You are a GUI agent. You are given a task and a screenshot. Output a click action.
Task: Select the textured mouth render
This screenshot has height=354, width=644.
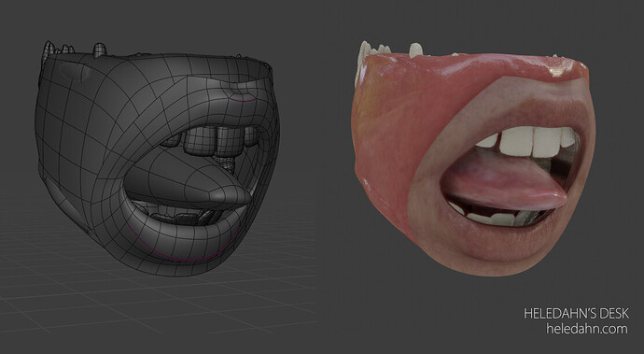tap(474, 158)
